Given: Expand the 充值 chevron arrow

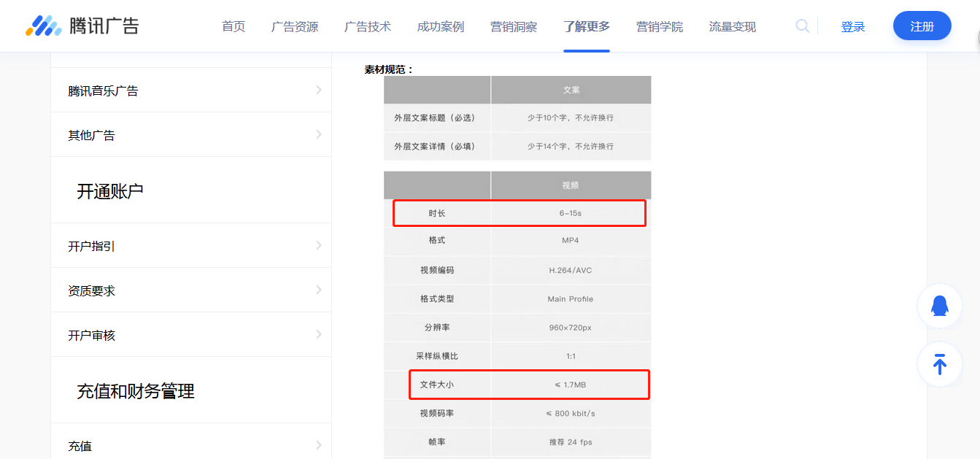Looking at the screenshot, I should 319,445.
